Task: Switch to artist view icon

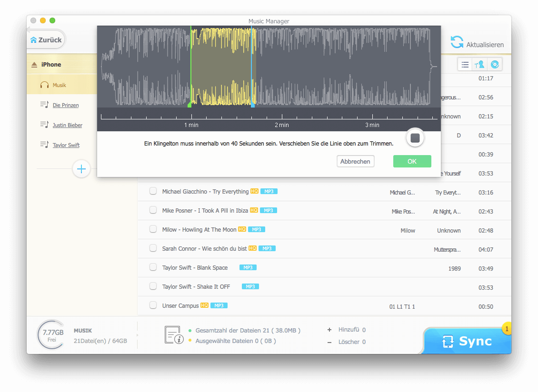Action: pyautogui.click(x=479, y=65)
